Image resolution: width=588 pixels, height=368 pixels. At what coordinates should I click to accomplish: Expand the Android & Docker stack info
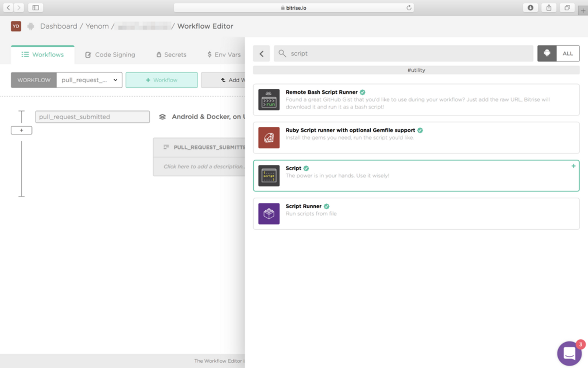pyautogui.click(x=202, y=117)
